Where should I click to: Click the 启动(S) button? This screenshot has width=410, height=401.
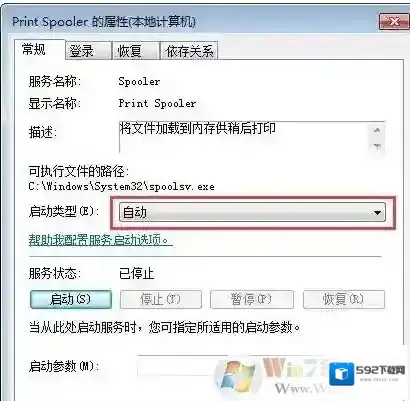[71, 299]
